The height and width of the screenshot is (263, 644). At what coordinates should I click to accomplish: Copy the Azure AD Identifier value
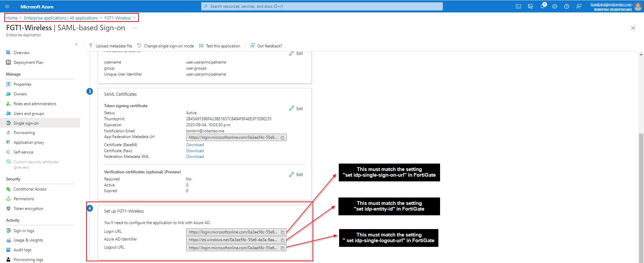[282, 240]
